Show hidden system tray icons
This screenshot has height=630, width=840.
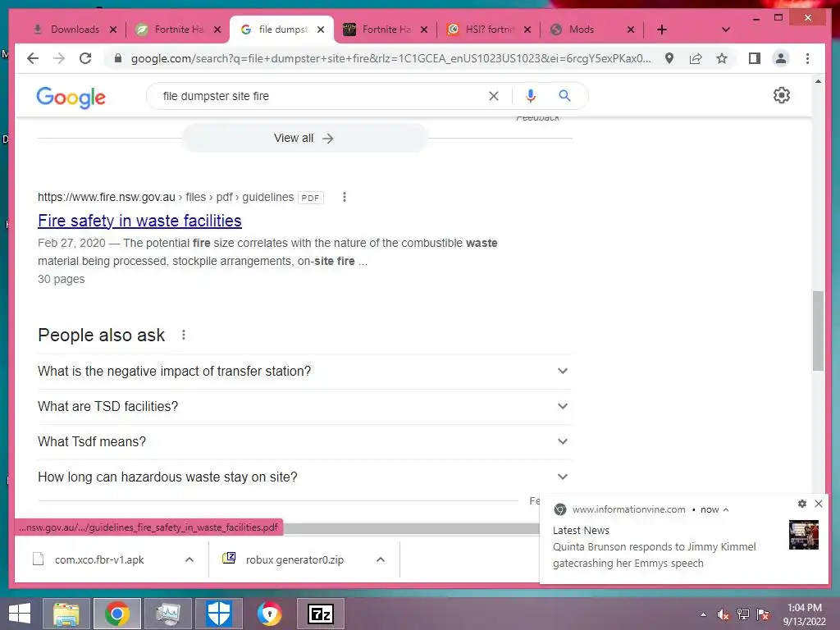click(x=703, y=614)
